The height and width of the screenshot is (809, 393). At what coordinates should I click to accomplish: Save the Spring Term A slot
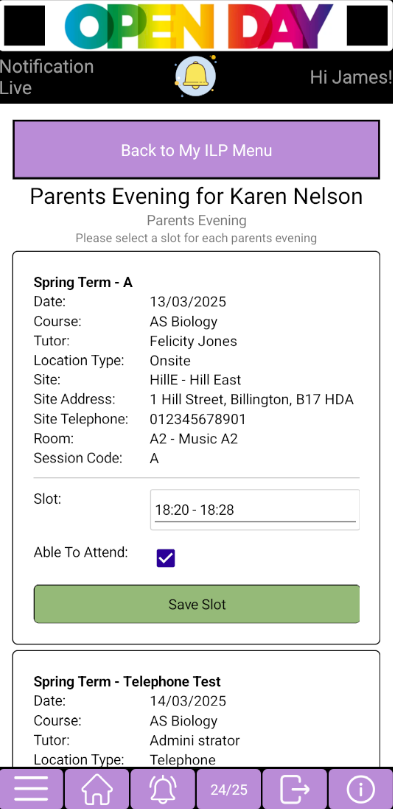tap(196, 604)
